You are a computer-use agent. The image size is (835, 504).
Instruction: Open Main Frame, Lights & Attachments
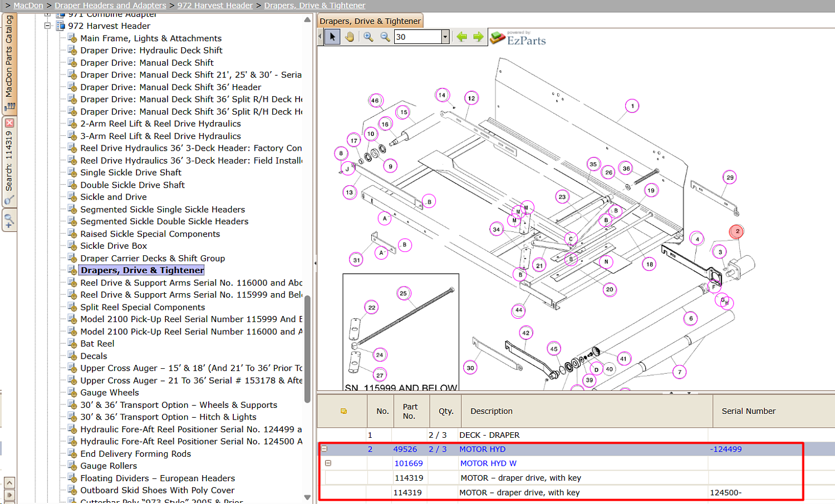(x=151, y=38)
